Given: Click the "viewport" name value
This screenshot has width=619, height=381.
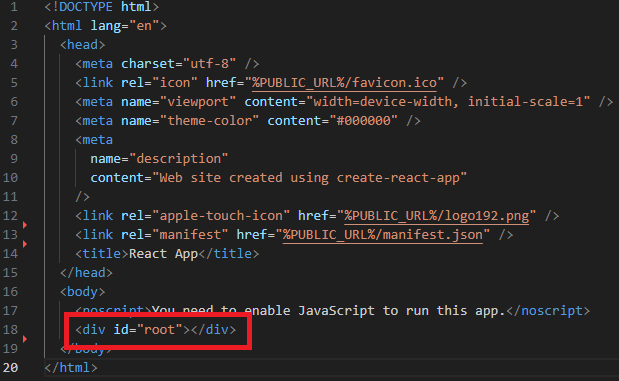Looking at the screenshot, I should (198, 102).
